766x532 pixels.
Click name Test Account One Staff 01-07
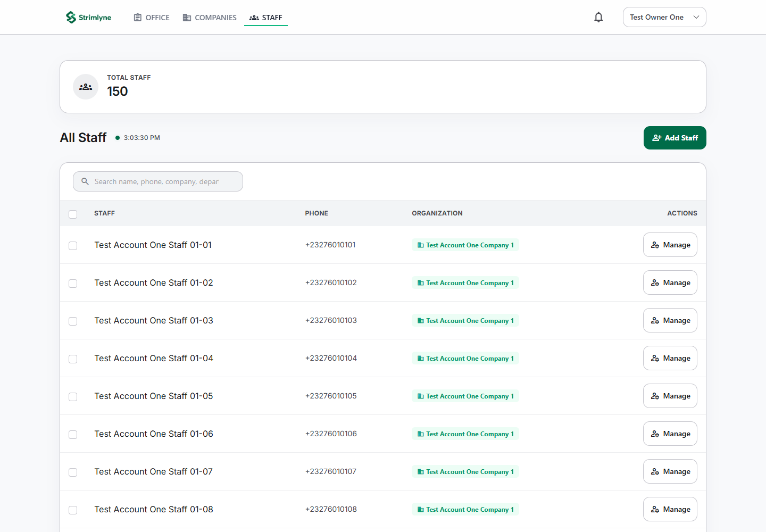154,471
